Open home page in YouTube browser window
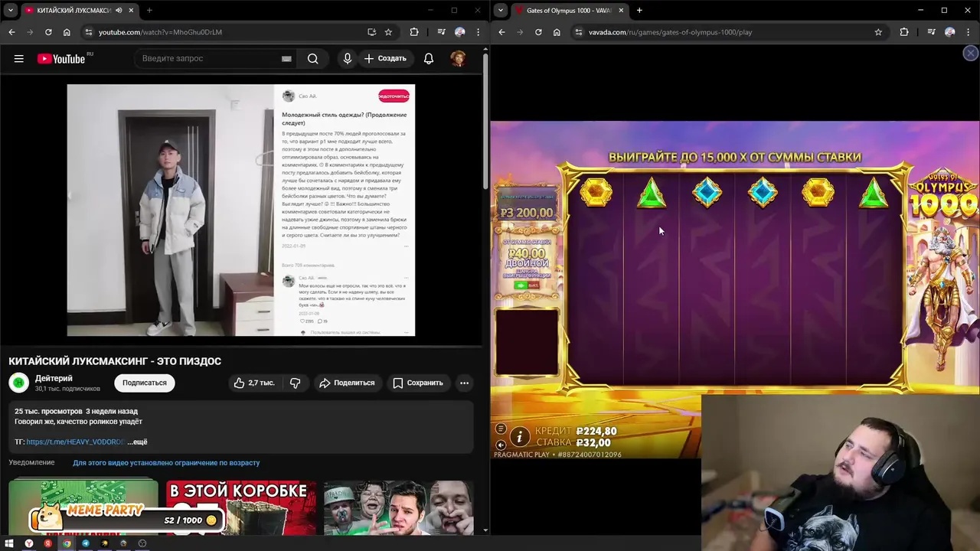Image resolution: width=980 pixels, height=551 pixels. 67,32
